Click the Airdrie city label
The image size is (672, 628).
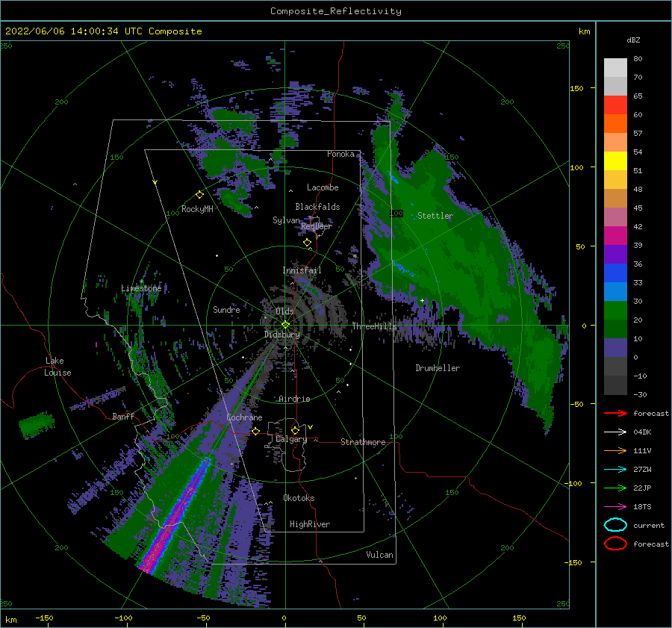pos(294,399)
